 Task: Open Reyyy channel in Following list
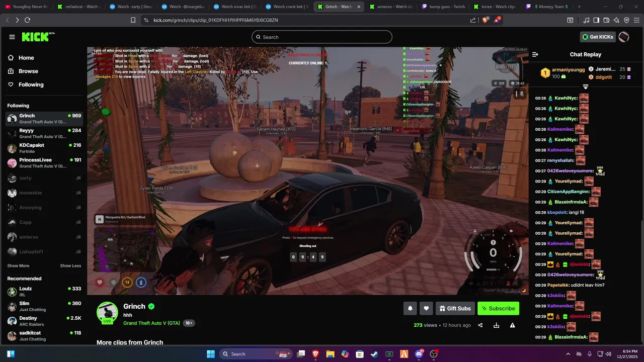[x=44, y=133]
